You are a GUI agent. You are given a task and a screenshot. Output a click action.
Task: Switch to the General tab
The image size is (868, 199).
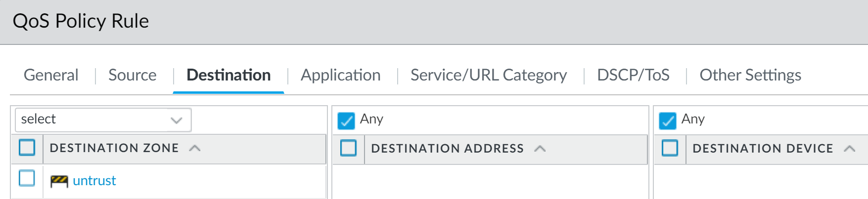[51, 75]
